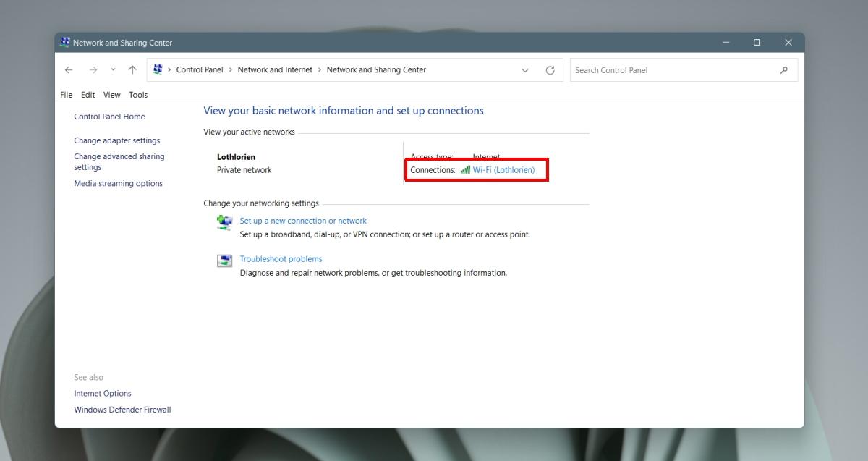Refresh the Control Panel address bar
Image resolution: width=868 pixels, height=461 pixels.
[x=550, y=70]
